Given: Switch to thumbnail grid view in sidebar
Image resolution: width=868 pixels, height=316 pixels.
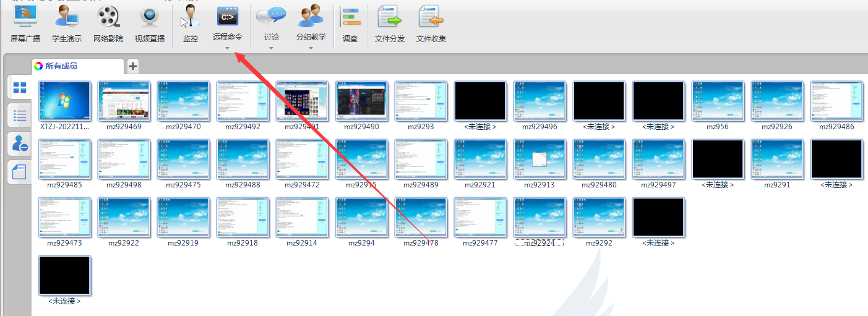Looking at the screenshot, I should 20,87.
